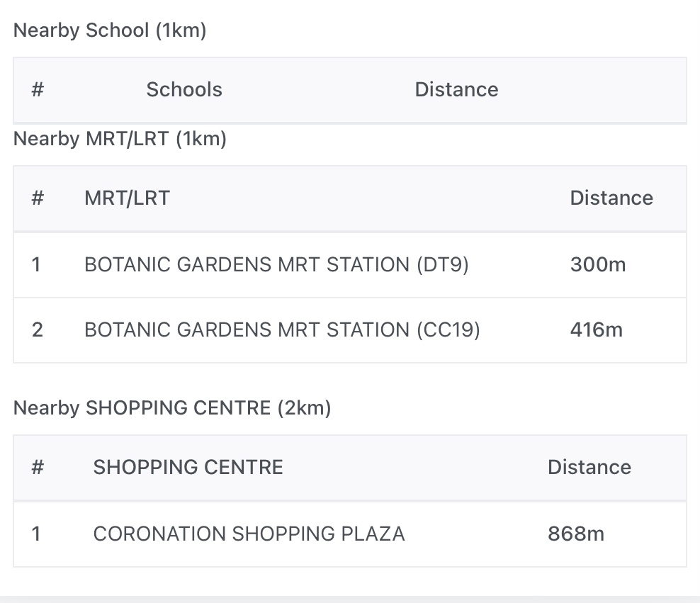
Task: Click Distance header in the Schools table
Action: [456, 90]
